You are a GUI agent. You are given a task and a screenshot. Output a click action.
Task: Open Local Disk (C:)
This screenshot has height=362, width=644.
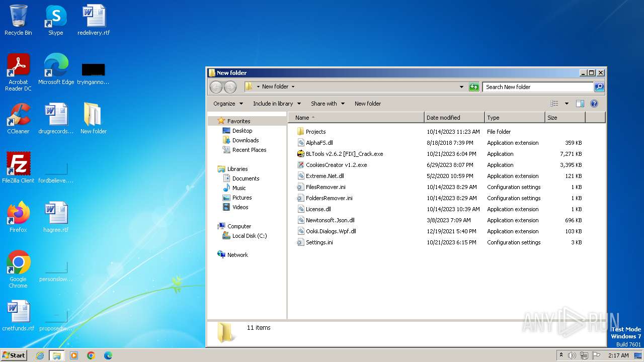point(250,236)
